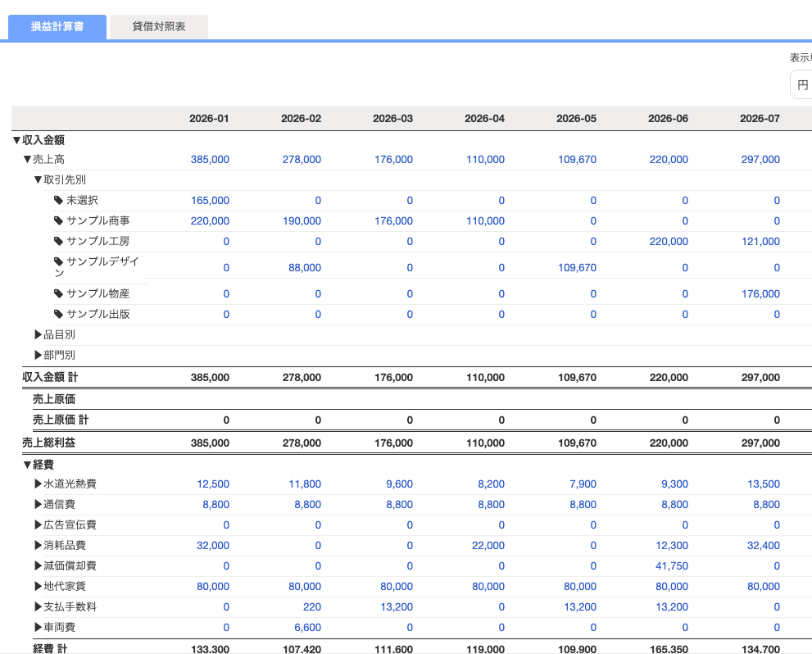Open サンプル商事 amount 220,000
This screenshot has height=654, width=812.
click(210, 221)
